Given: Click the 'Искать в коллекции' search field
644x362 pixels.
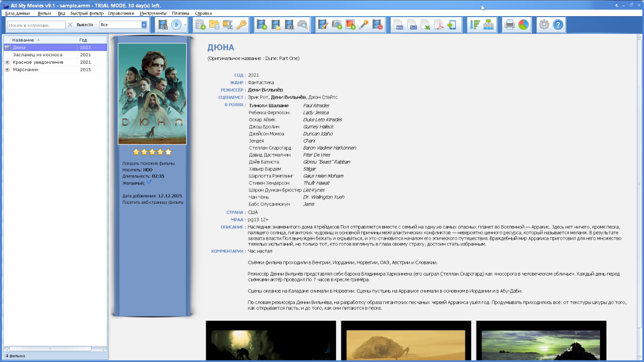Looking at the screenshot, I should click(36, 25).
